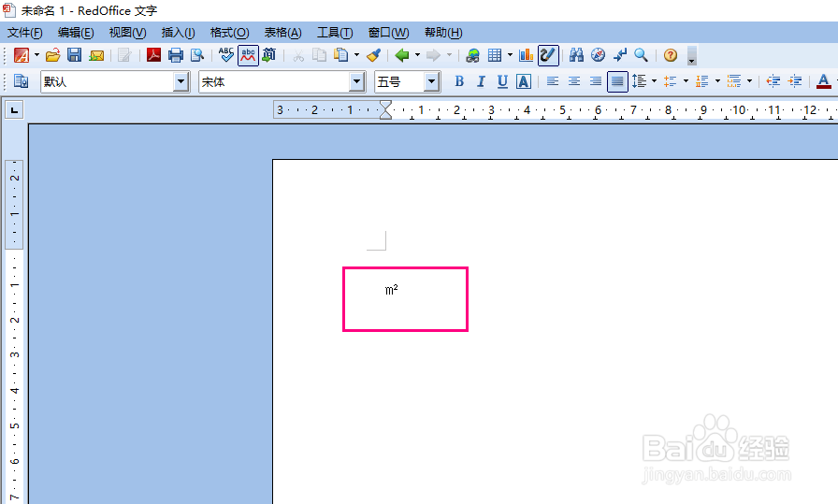Send document as e-mail icon
The image size is (838, 504).
tap(96, 55)
